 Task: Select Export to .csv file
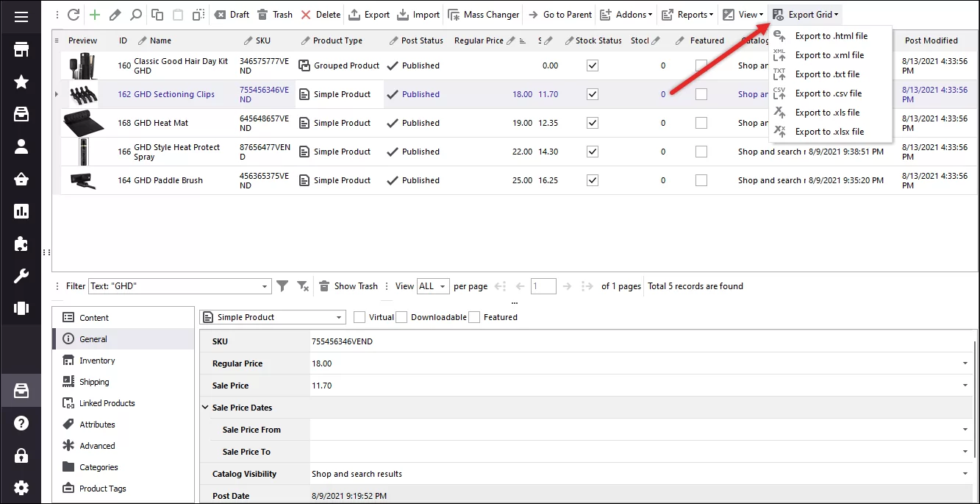(x=828, y=93)
